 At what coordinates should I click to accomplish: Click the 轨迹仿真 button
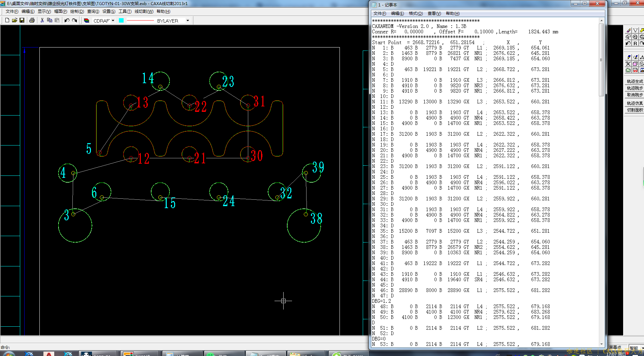635,103
